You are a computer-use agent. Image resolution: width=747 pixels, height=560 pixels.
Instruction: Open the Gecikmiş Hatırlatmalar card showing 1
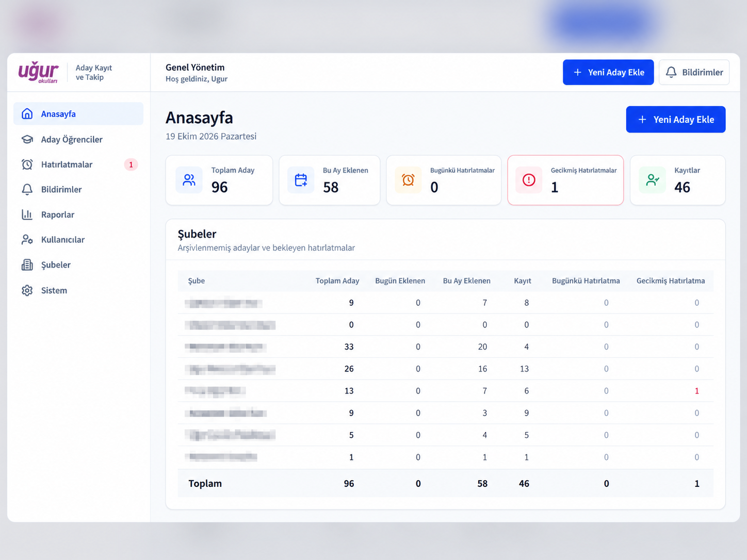point(565,180)
